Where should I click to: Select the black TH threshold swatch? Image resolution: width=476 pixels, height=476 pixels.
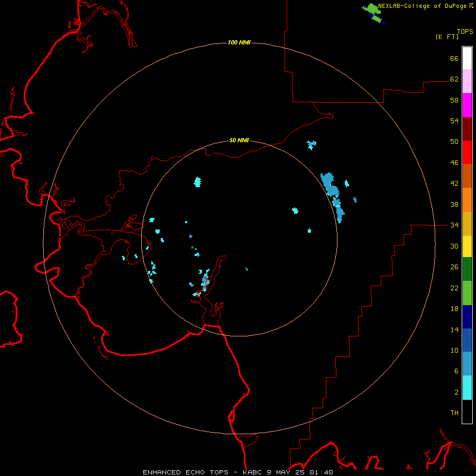pos(467,411)
